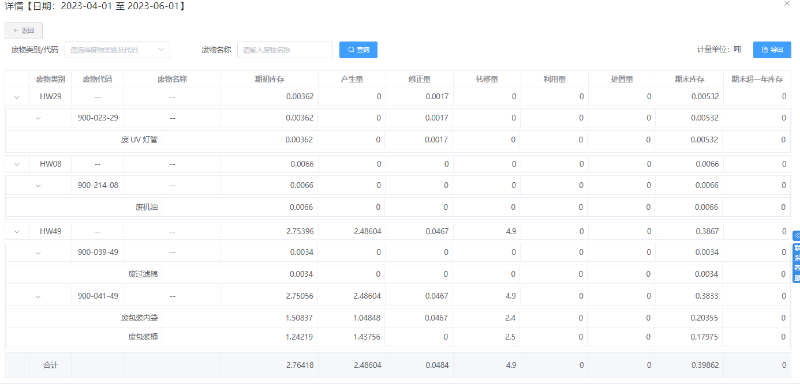Viewport: 800px width, 384px height.
Task: Click the 0.20355 ending stock value
Action: tap(704, 318)
